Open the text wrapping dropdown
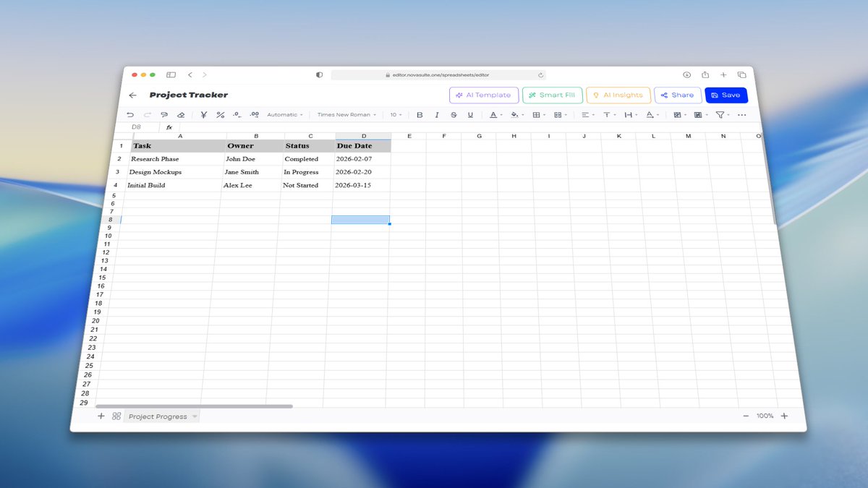The image size is (868, 488). (630, 115)
